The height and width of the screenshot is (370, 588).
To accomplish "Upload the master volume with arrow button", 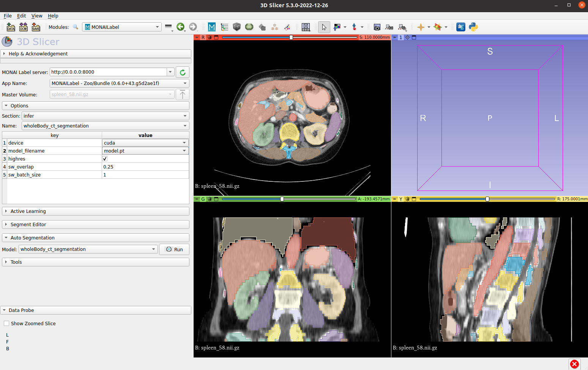I will [183, 94].
